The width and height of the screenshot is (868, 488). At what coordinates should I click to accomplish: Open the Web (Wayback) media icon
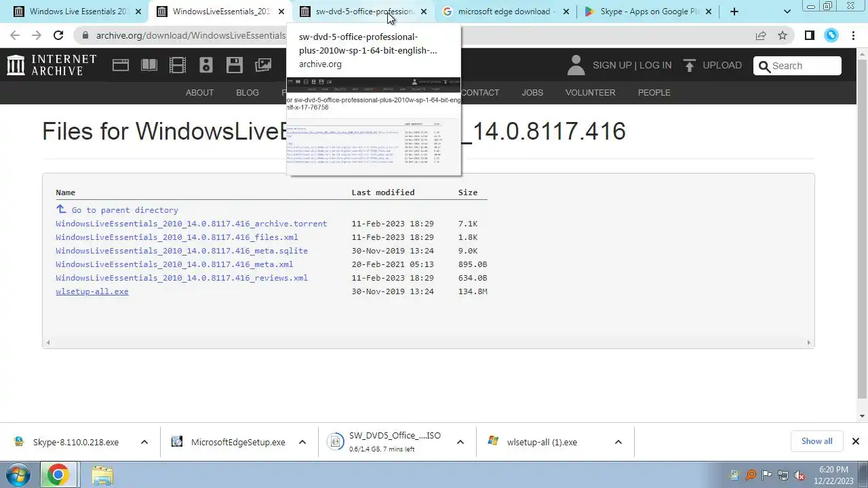point(121,65)
